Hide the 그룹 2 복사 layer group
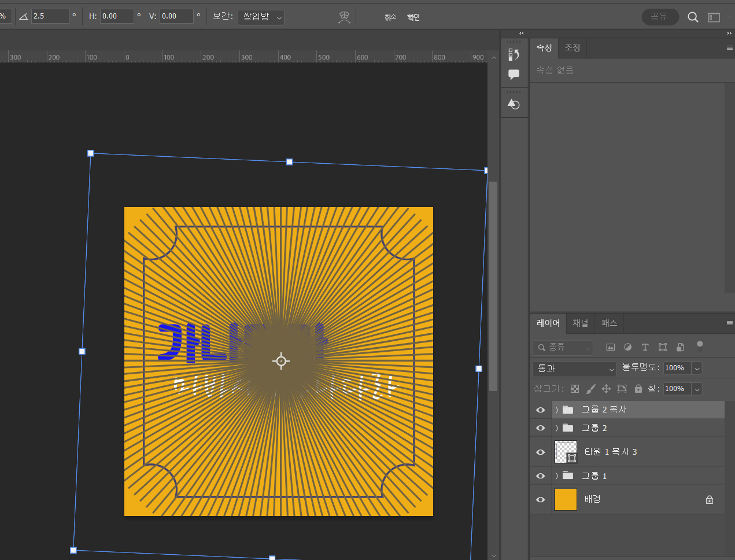 tap(541, 410)
